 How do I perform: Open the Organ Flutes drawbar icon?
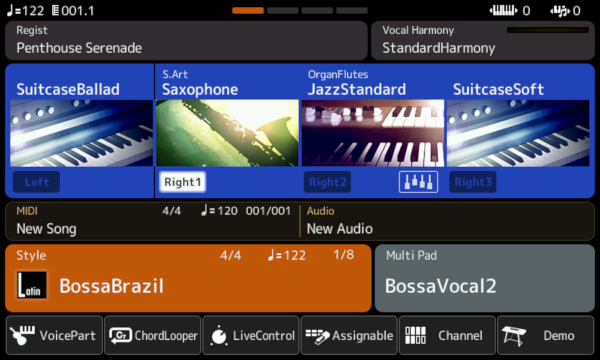point(418,182)
